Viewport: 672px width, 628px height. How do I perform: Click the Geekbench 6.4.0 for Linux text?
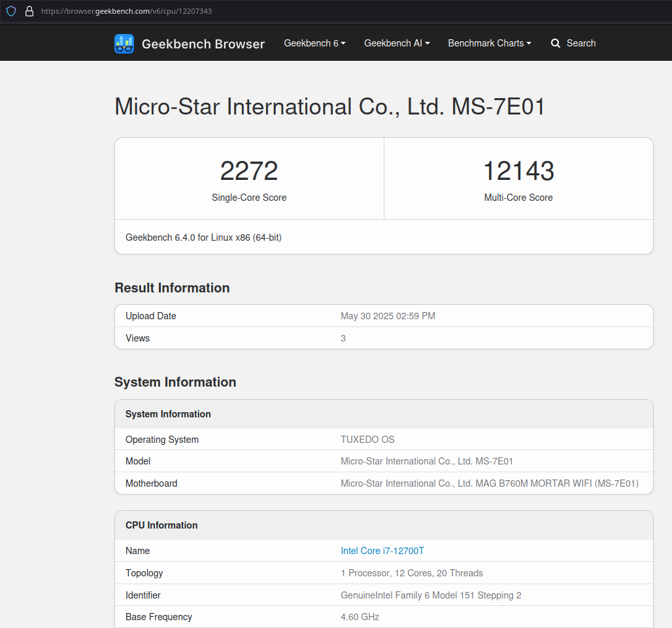coord(203,237)
